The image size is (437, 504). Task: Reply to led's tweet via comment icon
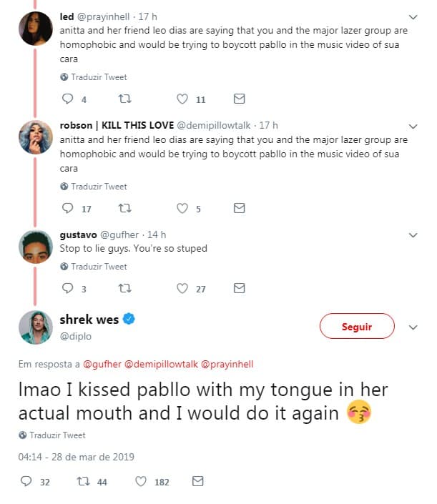click(x=67, y=99)
